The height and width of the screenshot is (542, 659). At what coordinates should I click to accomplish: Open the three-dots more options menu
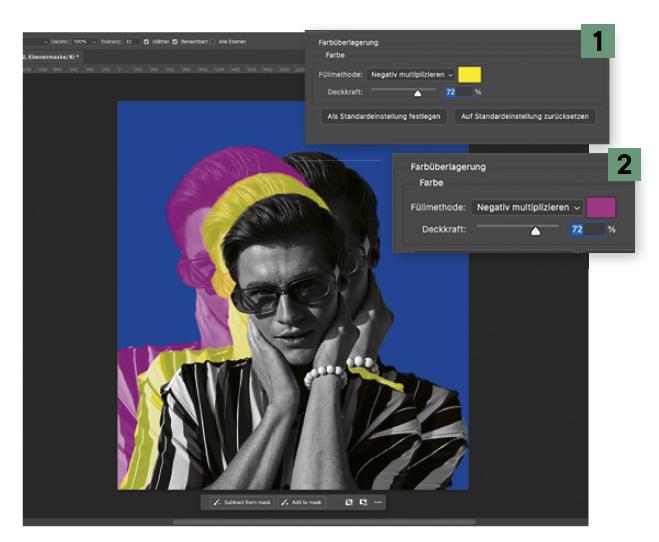coord(377,502)
